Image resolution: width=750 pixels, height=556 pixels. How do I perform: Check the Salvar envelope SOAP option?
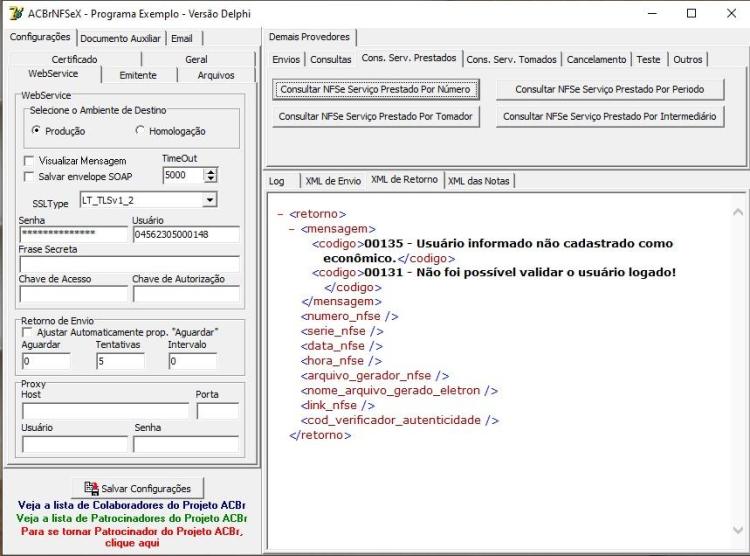pyautogui.click(x=29, y=177)
